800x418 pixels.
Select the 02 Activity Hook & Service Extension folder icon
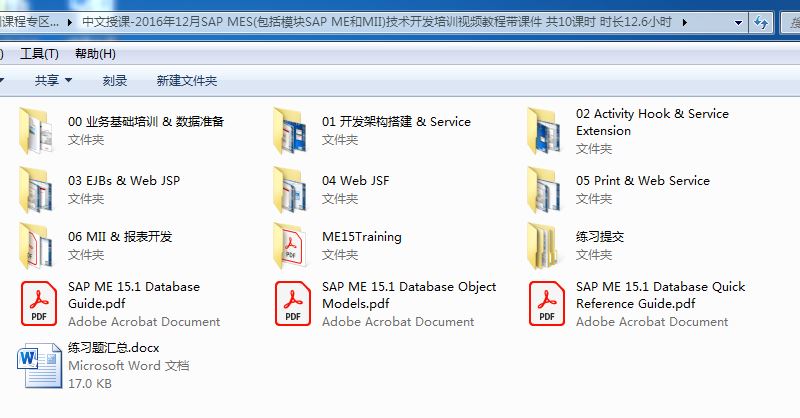[544, 131]
